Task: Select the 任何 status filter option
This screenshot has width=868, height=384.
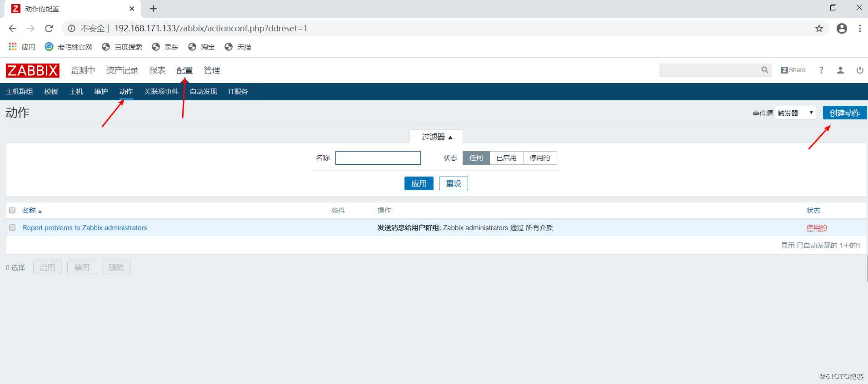Action: (476, 158)
